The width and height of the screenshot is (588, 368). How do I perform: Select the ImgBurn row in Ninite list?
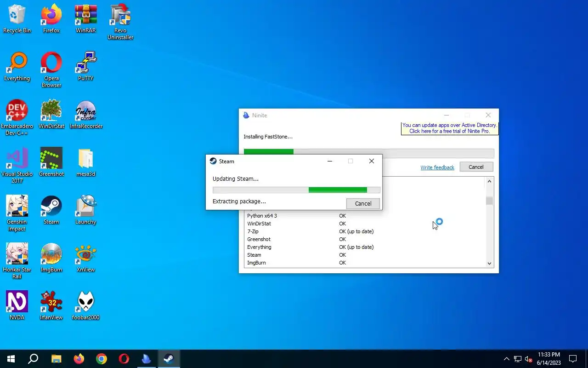tap(365, 263)
